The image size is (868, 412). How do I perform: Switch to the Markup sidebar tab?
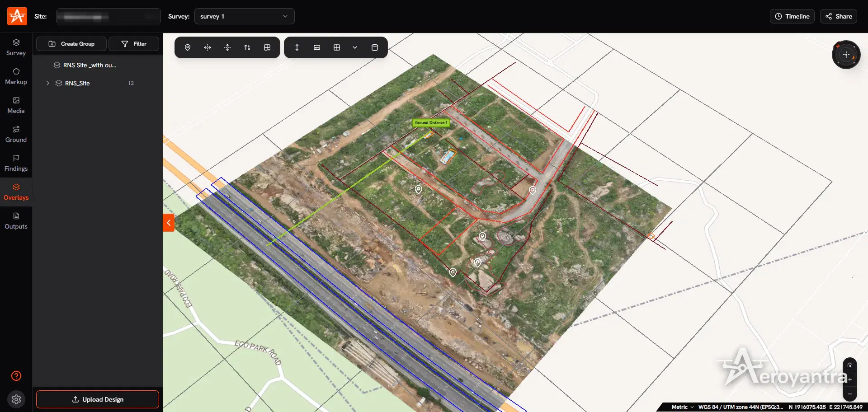(16, 76)
